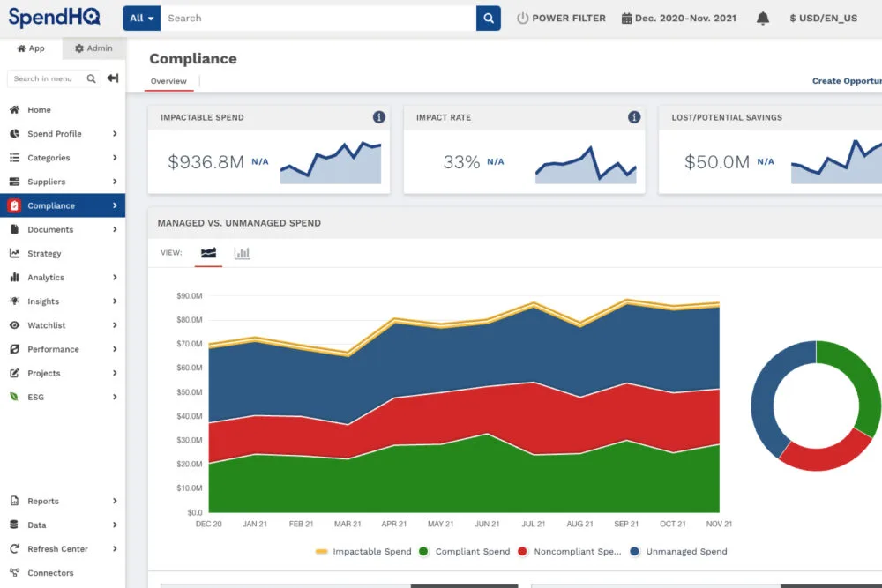Show info for Impactable Spend card
882x588 pixels.
tap(379, 117)
